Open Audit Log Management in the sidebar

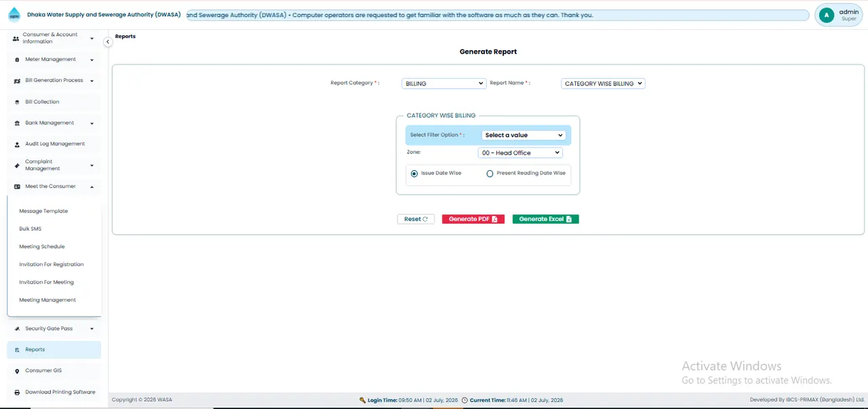point(54,144)
